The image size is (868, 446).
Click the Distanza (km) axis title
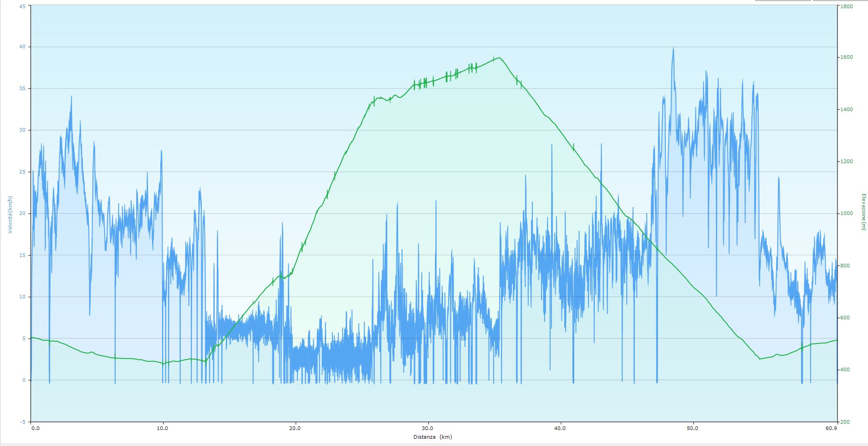pyautogui.click(x=433, y=437)
